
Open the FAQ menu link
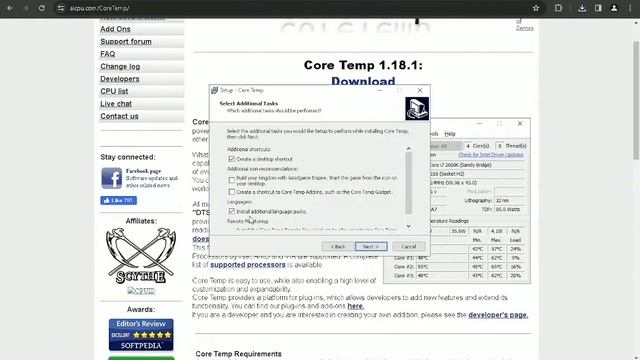(108, 54)
